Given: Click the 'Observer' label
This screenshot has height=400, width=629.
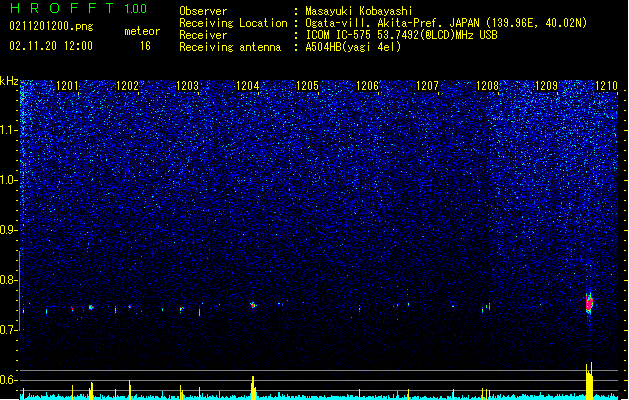Looking at the screenshot, I should (x=203, y=11).
